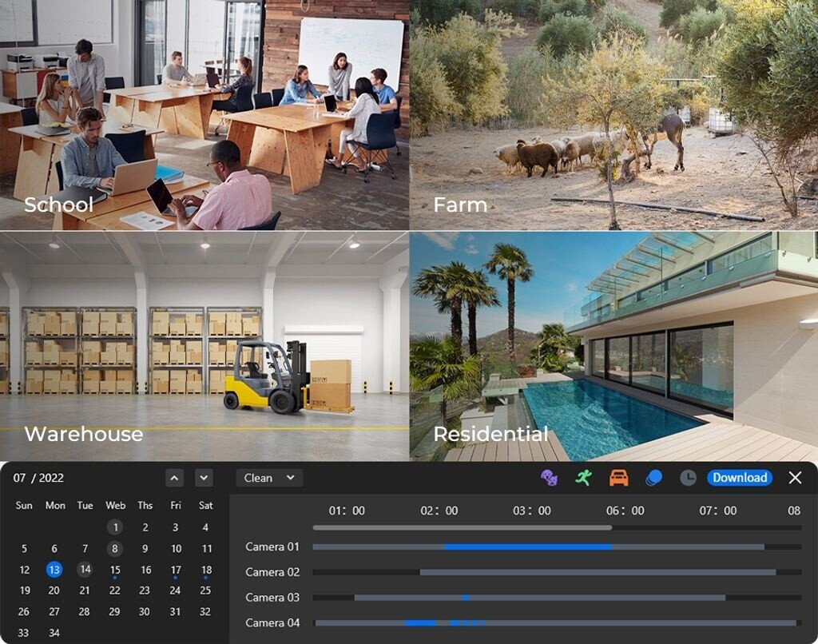Viewport: 818px width, 644px height.
Task: Go to previous month using up arrow
Action: (175, 478)
